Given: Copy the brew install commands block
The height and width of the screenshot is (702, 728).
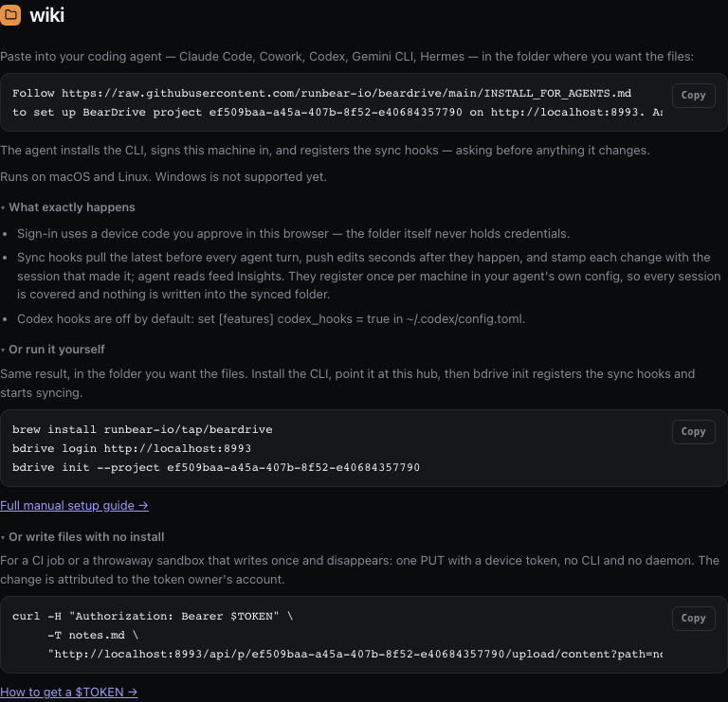Looking at the screenshot, I should coord(693,431).
